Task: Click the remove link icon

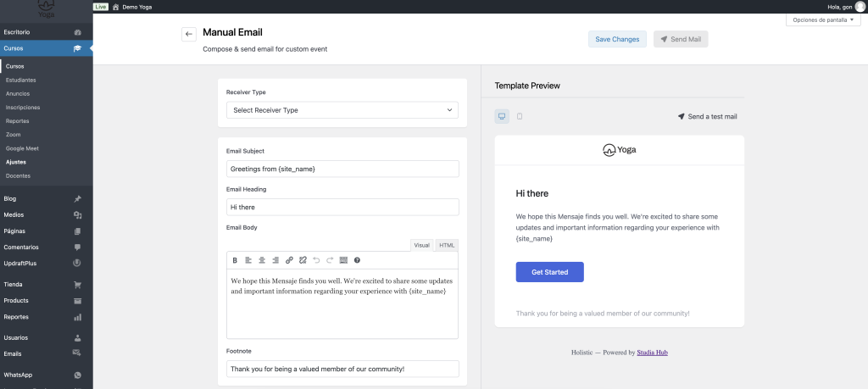Action: [x=303, y=260]
